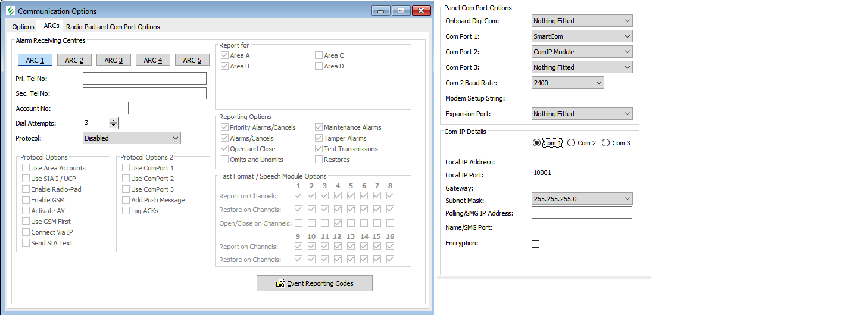The width and height of the screenshot is (868, 315).
Task: Select the ARC 5 button
Action: [192, 60]
